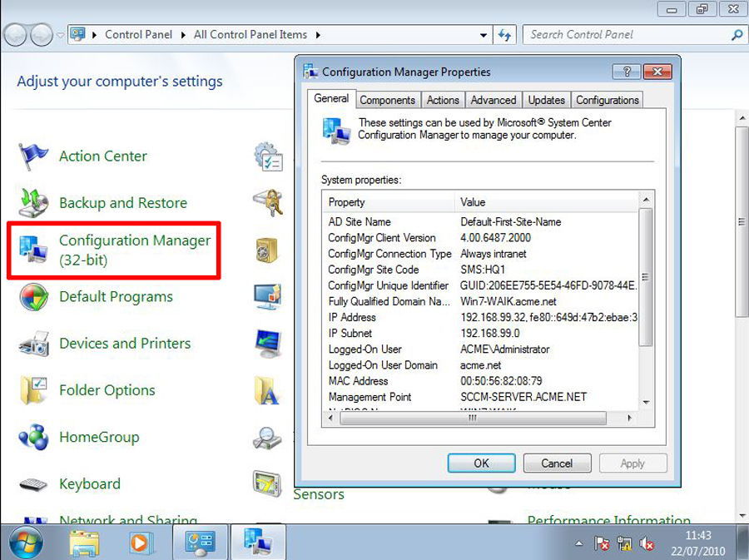Click the network icon in the system tray
Viewport: 749px width, 560px height.
point(624,543)
